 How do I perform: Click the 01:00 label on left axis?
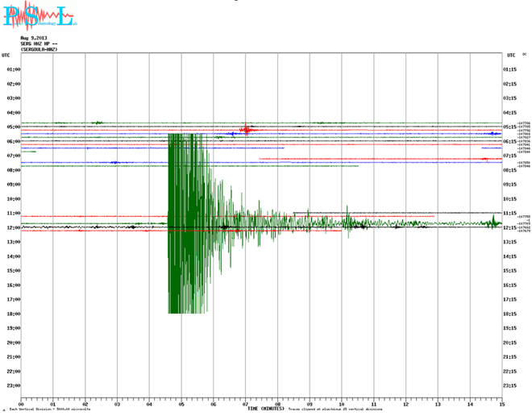[13, 70]
